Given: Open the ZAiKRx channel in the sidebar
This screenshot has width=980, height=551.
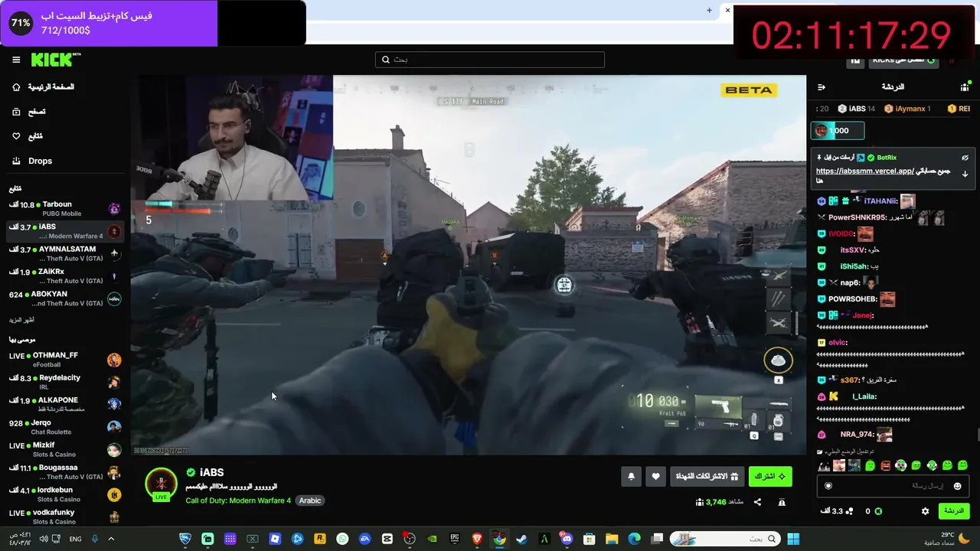Looking at the screenshot, I should [x=65, y=275].
